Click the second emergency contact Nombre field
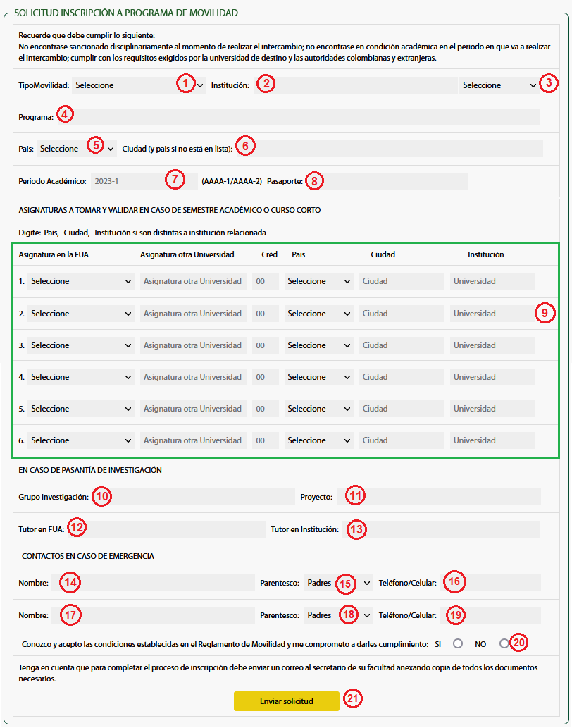 (153, 615)
